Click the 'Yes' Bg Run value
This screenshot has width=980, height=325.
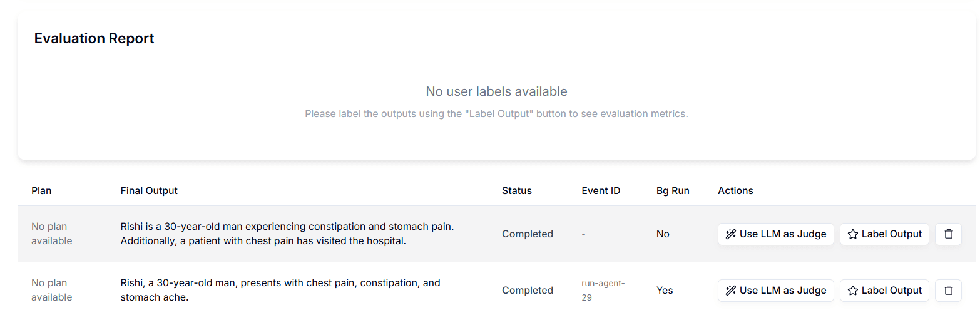click(665, 291)
